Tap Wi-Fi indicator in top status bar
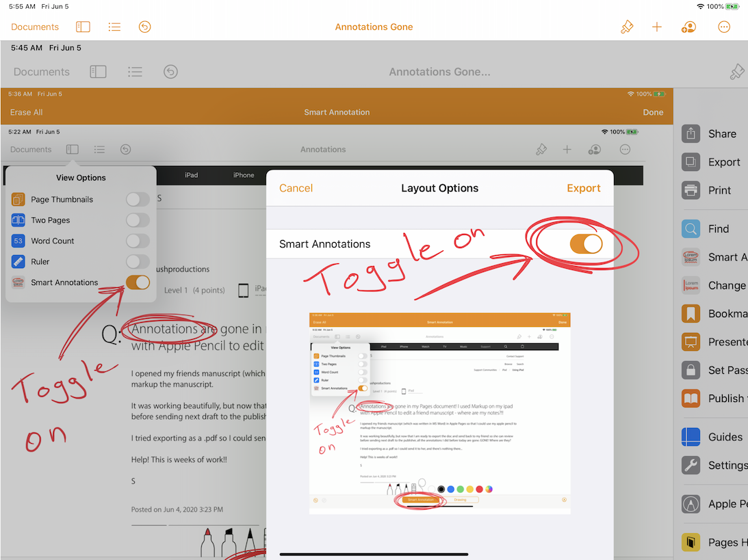This screenshot has width=748, height=560. coord(700,6)
